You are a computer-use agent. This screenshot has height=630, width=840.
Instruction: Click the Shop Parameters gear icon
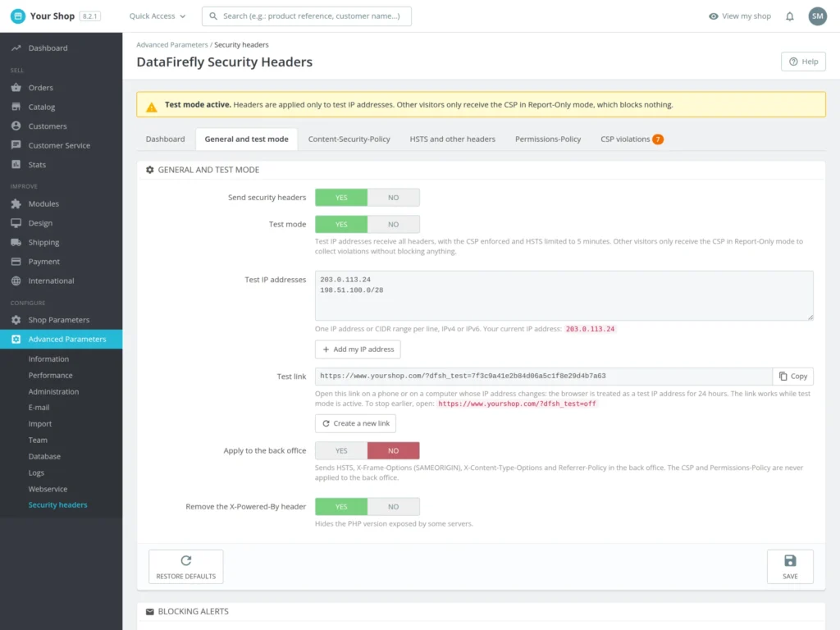coord(16,320)
